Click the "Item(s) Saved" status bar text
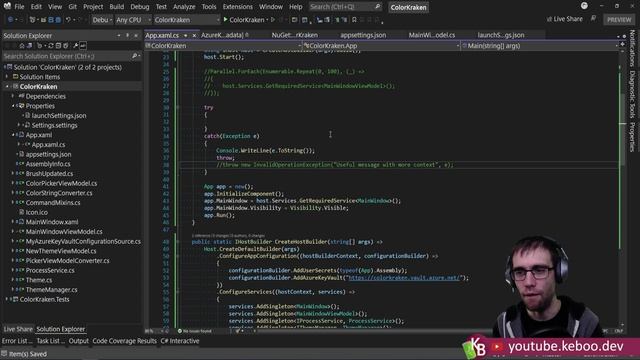The width and height of the screenshot is (640, 360). click(x=28, y=354)
